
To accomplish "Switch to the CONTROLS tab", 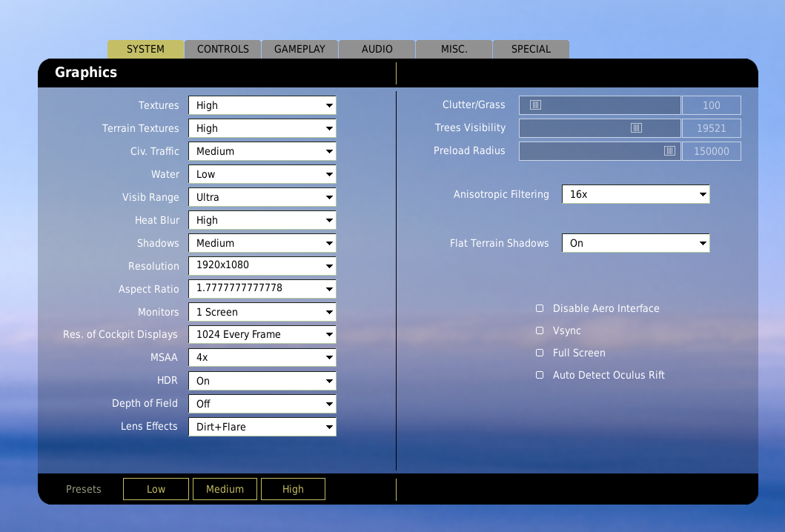I will [x=222, y=49].
